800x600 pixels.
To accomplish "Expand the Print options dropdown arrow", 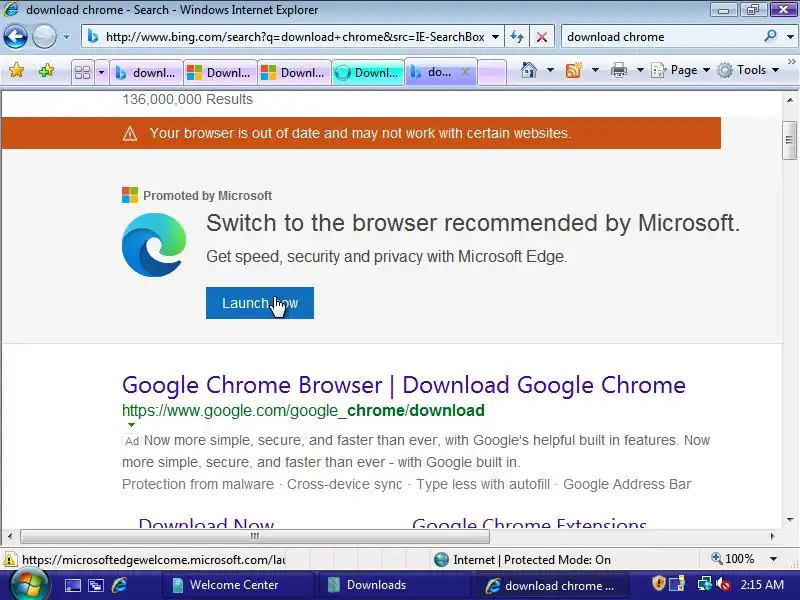I will [x=640, y=70].
